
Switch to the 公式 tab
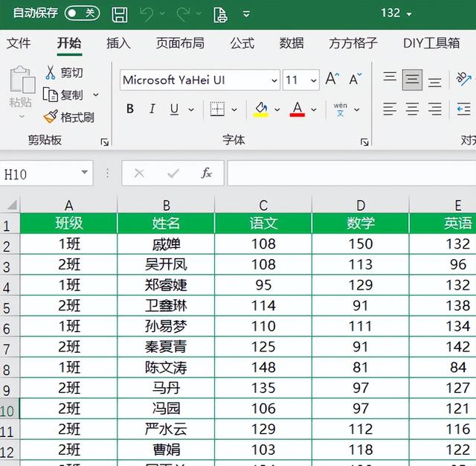(x=242, y=43)
